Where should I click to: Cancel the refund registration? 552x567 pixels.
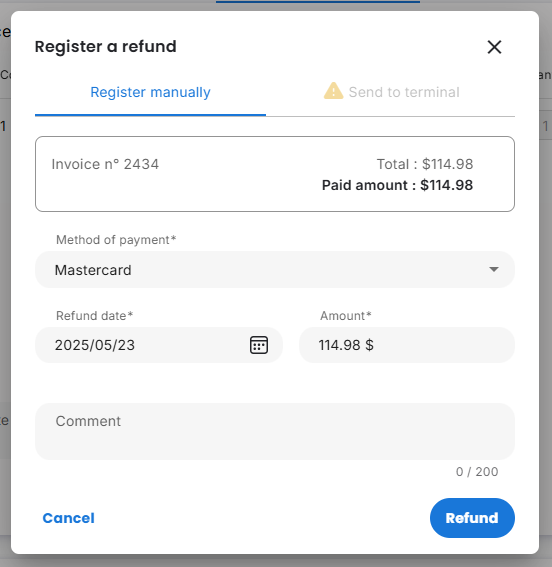[x=69, y=518]
